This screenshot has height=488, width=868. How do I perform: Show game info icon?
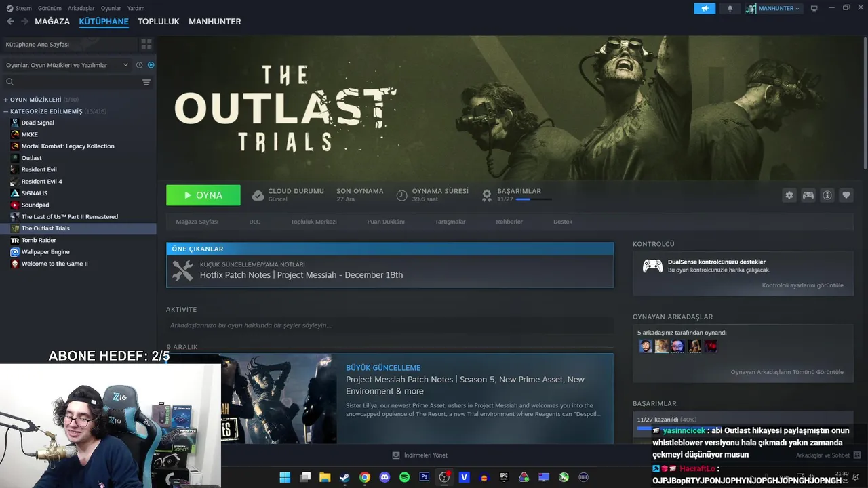pos(827,195)
